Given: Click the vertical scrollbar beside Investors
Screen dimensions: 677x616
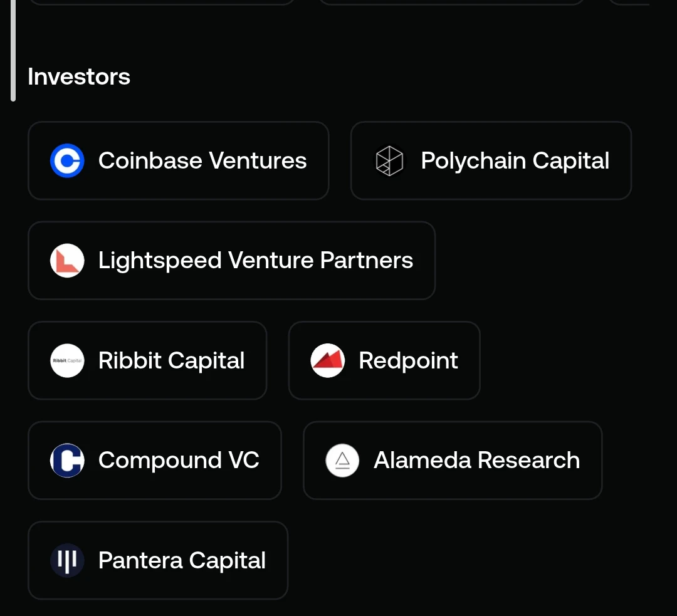Looking at the screenshot, I should click(13, 51).
